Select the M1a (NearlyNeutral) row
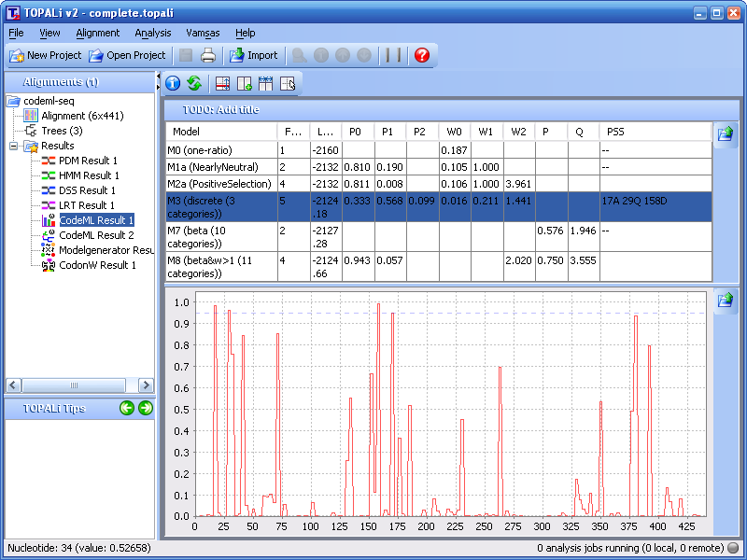 (x=439, y=167)
